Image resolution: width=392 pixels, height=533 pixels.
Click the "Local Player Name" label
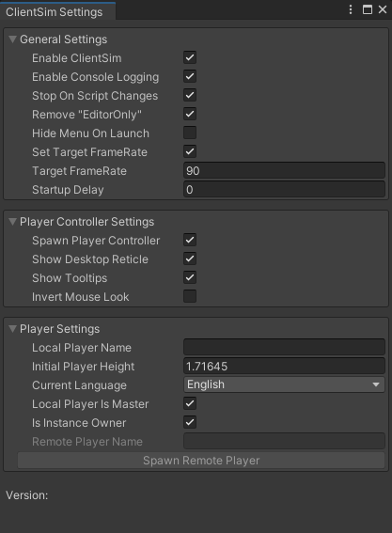tap(82, 348)
